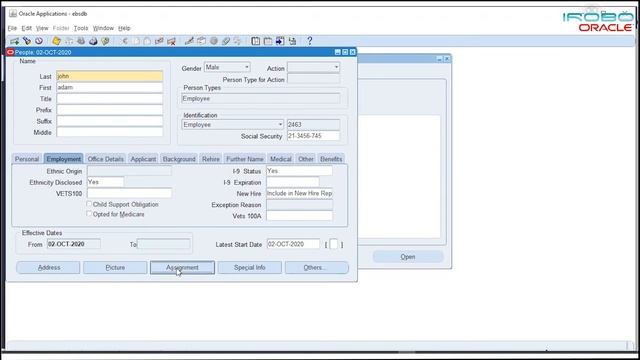
Task: Click the Picture button
Action: [115, 267]
